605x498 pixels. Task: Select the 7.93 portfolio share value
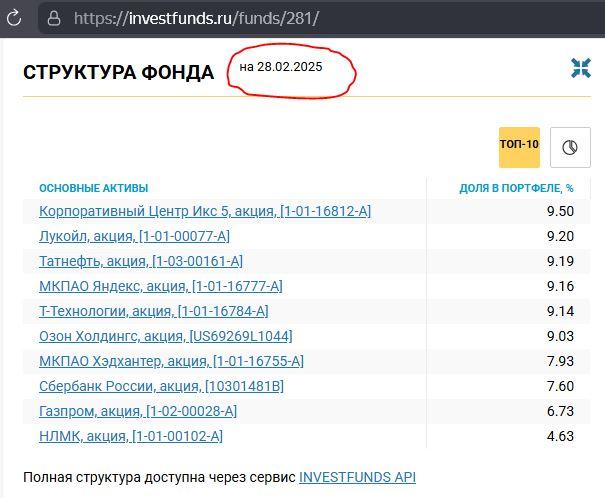tap(560, 361)
